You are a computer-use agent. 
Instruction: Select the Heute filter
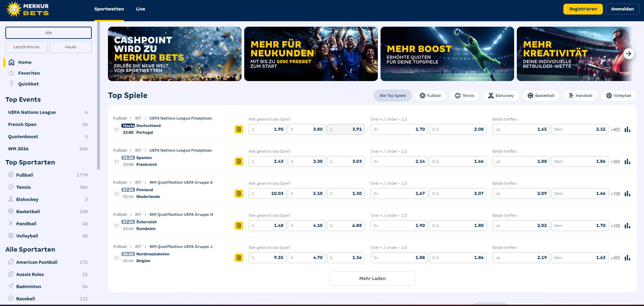pyautogui.click(x=71, y=47)
